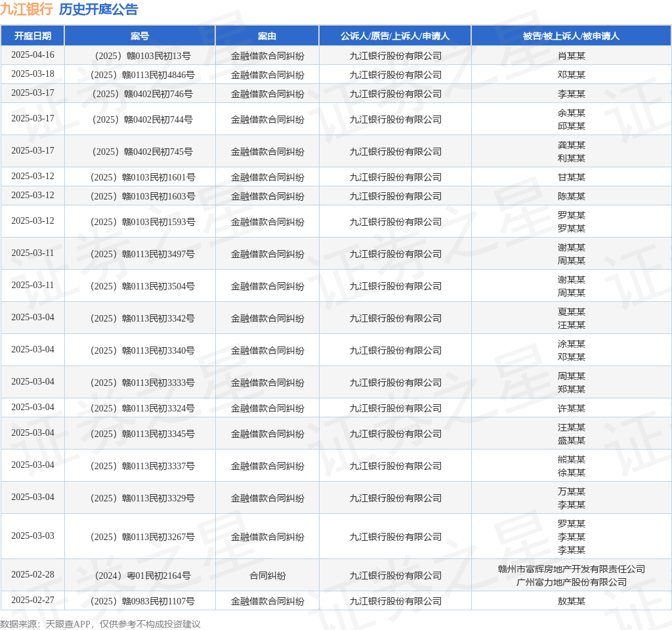This screenshot has height=630, width=672.
Task: Click defendant cell 许某某
Action: pos(572,408)
